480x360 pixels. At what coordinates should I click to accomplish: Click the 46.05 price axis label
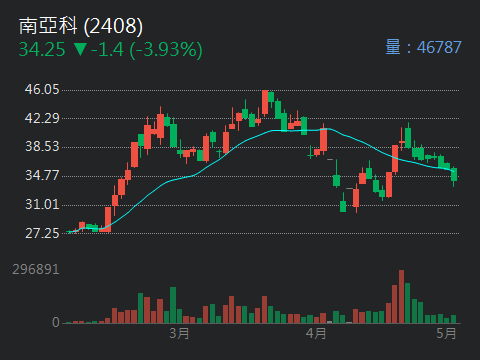click(42, 90)
